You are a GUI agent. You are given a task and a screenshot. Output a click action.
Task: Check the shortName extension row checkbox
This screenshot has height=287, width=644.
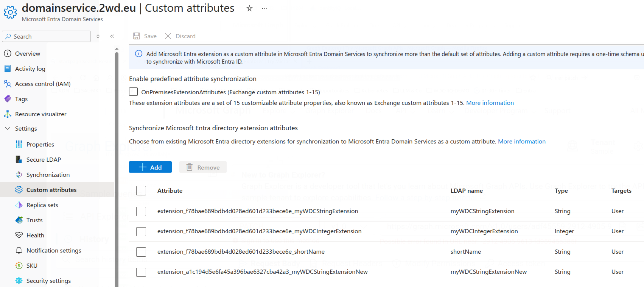141,252
